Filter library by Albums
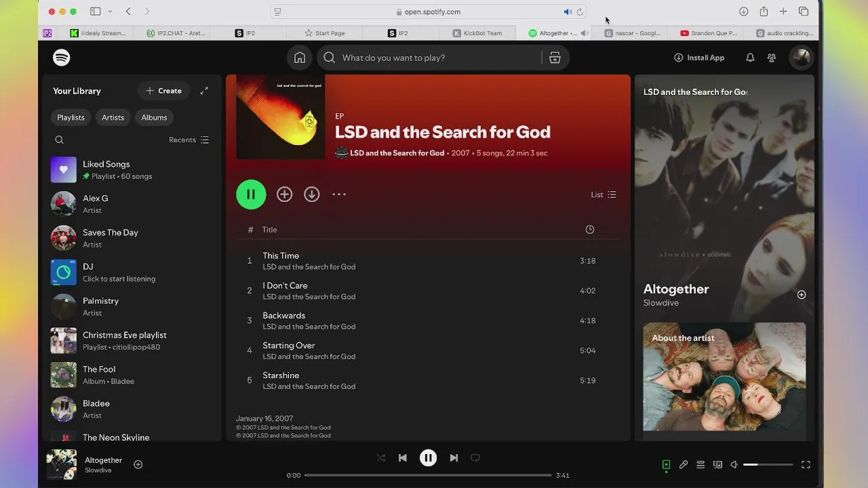Image resolution: width=868 pixels, height=488 pixels. tap(154, 118)
